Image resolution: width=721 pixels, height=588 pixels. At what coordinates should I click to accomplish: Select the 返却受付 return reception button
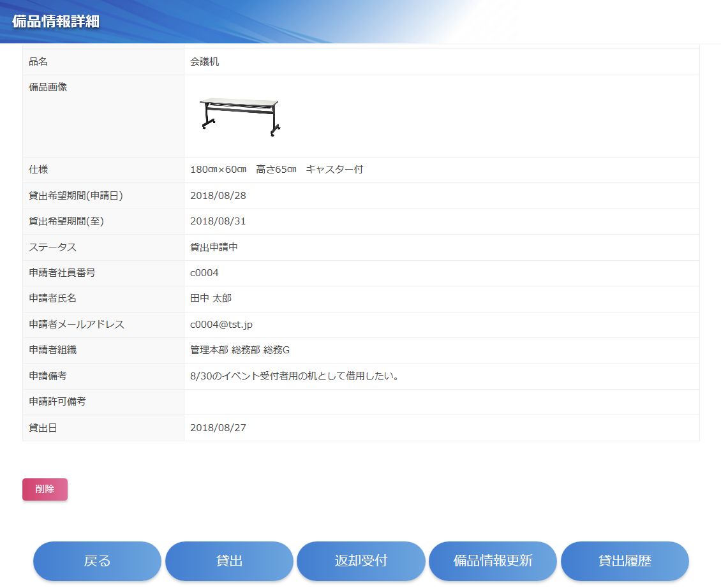(360, 561)
